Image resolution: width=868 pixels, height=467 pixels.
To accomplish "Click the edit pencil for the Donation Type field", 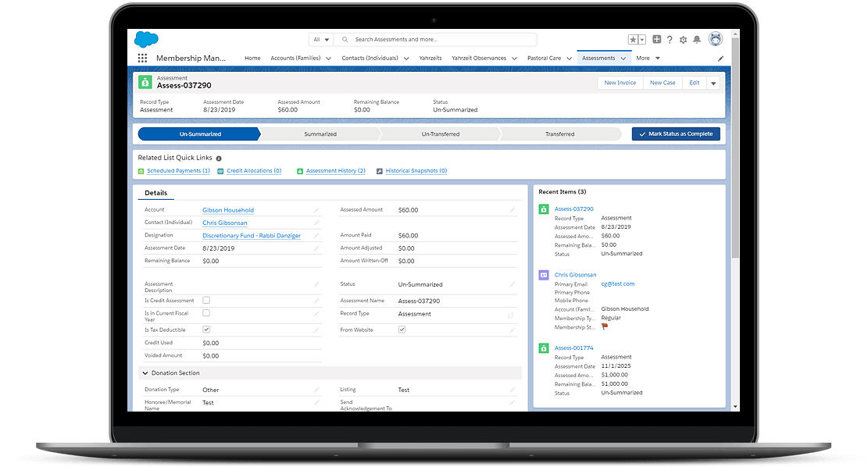I will click(316, 390).
